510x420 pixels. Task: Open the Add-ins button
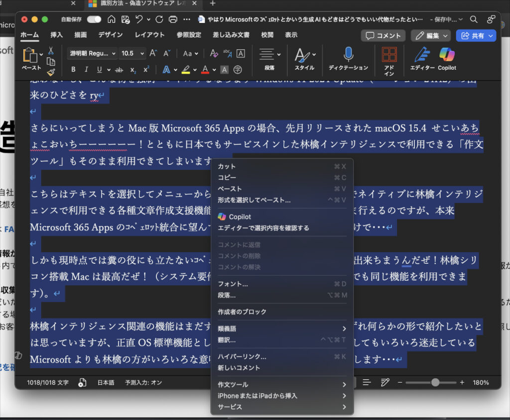389,61
